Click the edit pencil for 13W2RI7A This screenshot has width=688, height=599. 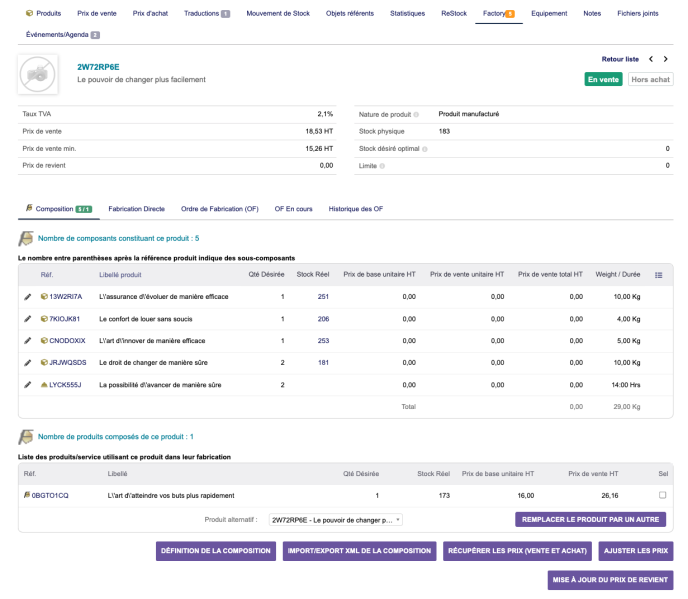[28, 297]
